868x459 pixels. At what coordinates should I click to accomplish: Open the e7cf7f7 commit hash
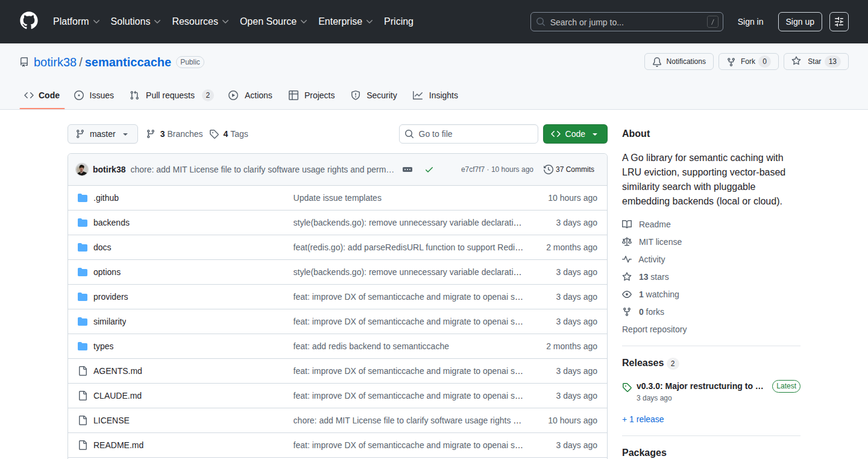tap(473, 169)
